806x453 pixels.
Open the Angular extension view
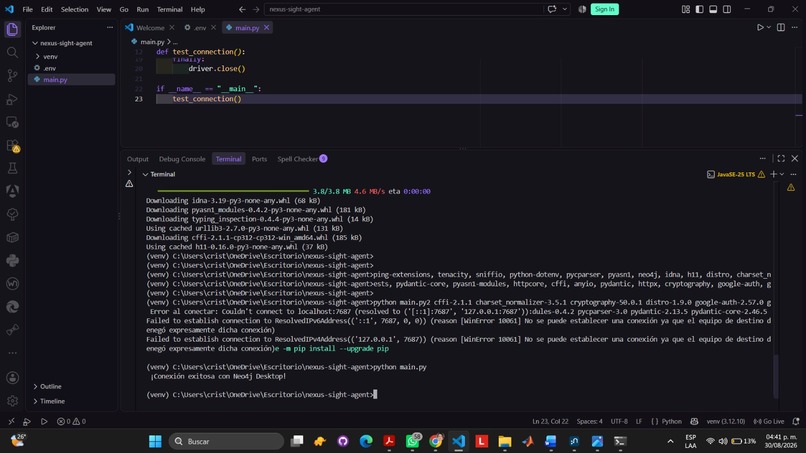[12, 191]
